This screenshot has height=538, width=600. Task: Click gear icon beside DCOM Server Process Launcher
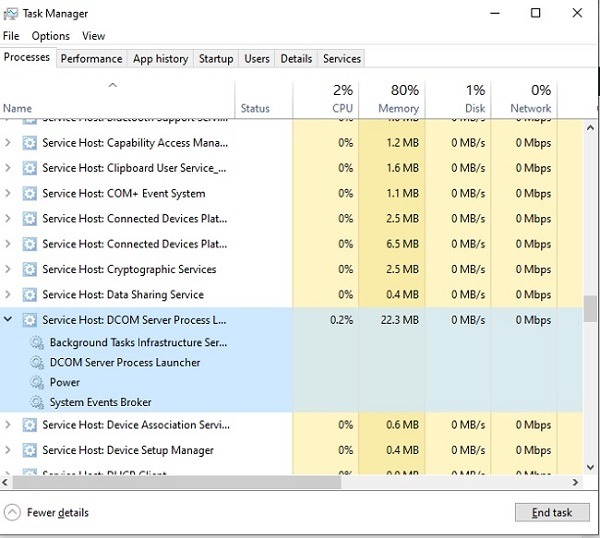[37, 362]
